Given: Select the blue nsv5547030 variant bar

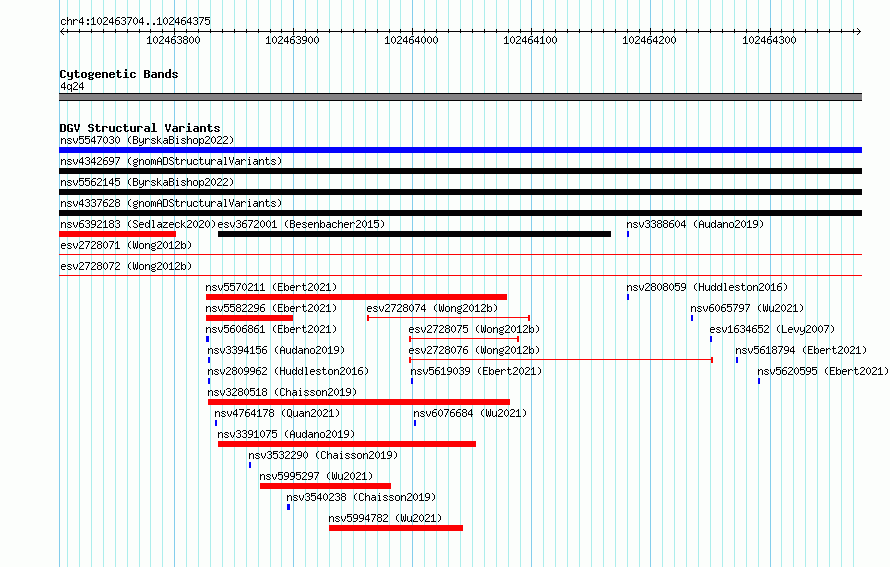Looking at the screenshot, I should (x=460, y=150).
